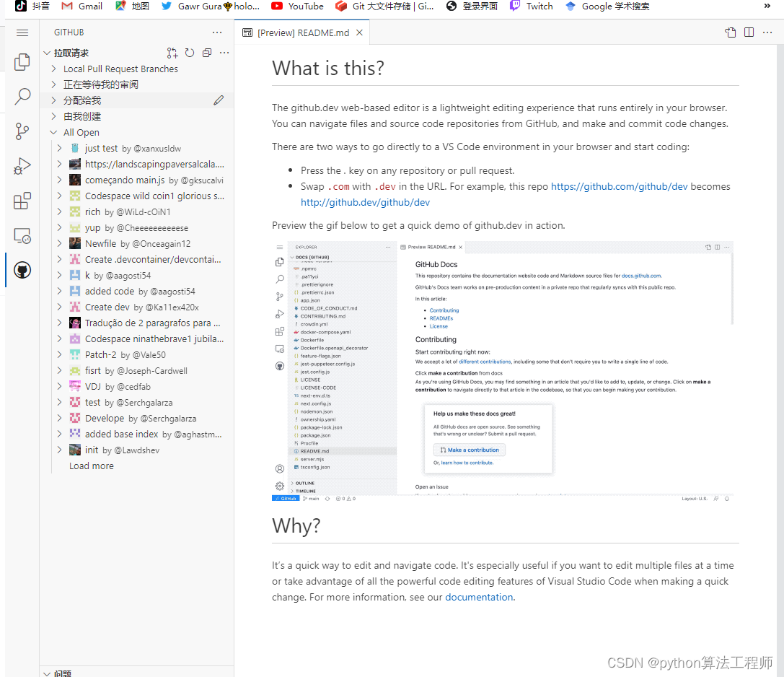784x677 pixels.
Task: Open the 登录界面 bookmark
Action: pos(472,6)
